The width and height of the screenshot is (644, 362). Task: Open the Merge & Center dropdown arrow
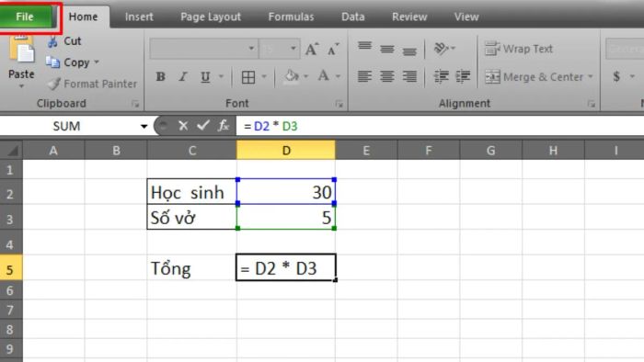point(591,76)
